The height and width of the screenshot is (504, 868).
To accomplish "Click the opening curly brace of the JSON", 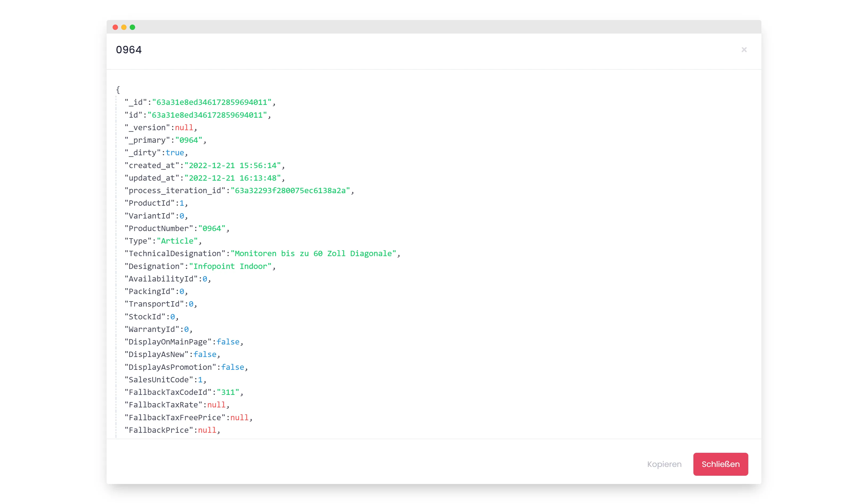I will [118, 90].
